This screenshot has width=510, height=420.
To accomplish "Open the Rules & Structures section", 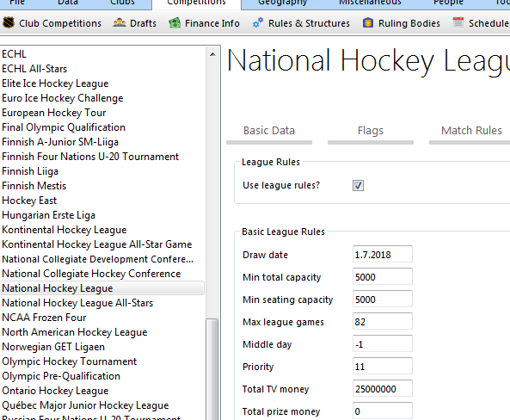I will (309, 23).
